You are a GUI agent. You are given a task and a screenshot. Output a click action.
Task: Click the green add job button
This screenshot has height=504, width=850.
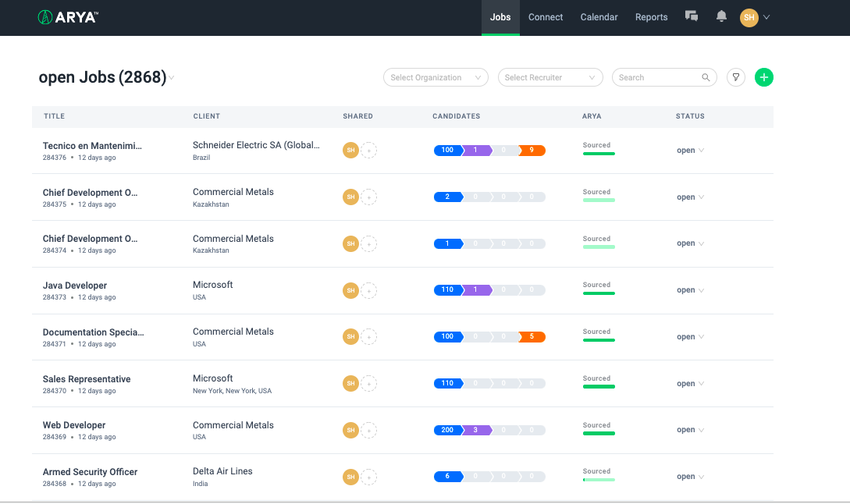tap(763, 77)
